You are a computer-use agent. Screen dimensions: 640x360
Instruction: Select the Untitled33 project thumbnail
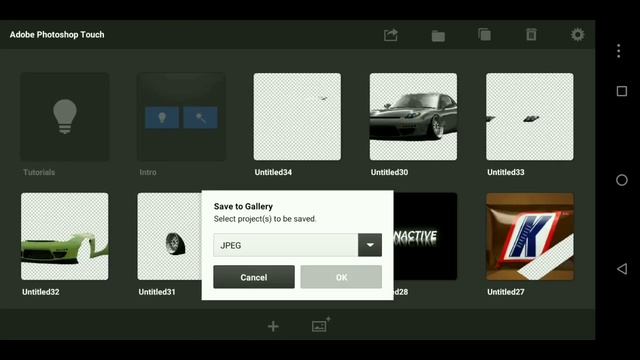[530, 117]
